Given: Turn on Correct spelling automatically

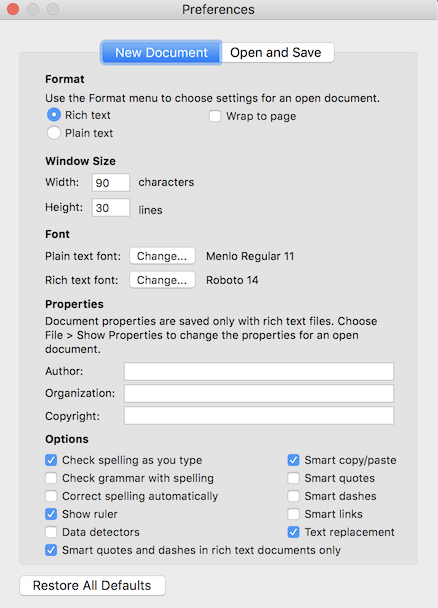Looking at the screenshot, I should click(51, 496).
